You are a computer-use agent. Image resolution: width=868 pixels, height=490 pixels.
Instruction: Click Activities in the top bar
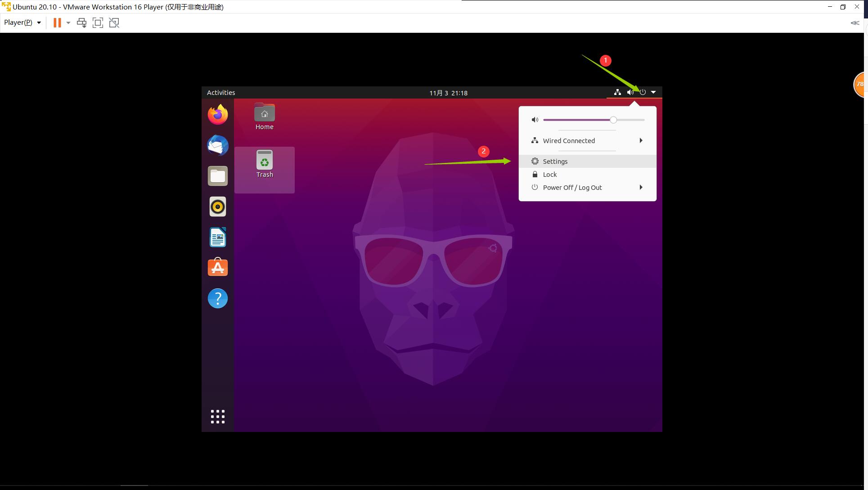coord(220,92)
